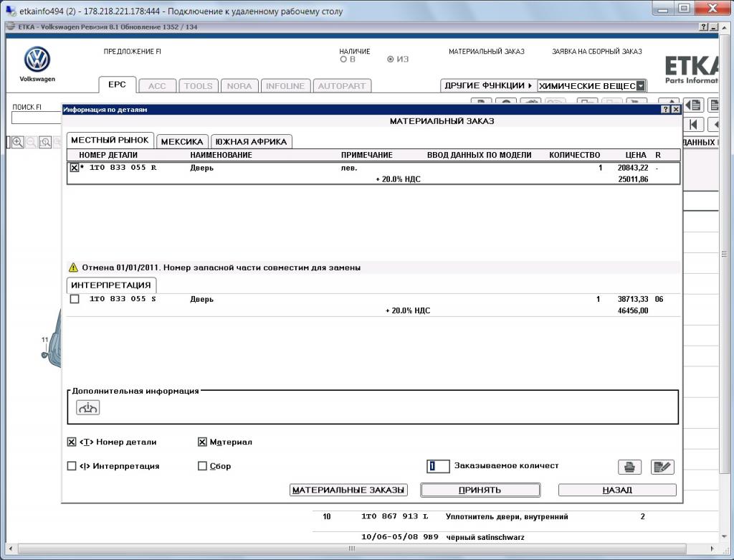Minimize the remote desktop window
Viewport: 734px width, 560px height.
tap(664, 8)
